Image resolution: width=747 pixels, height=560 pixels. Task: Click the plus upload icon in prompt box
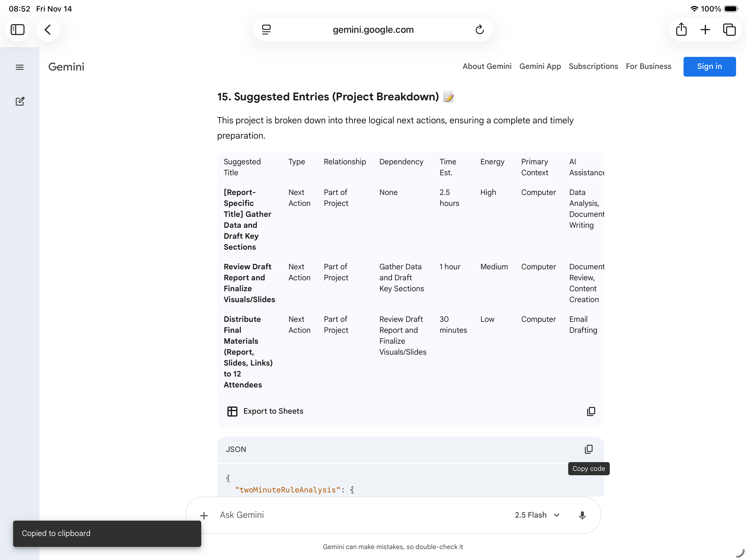204,515
